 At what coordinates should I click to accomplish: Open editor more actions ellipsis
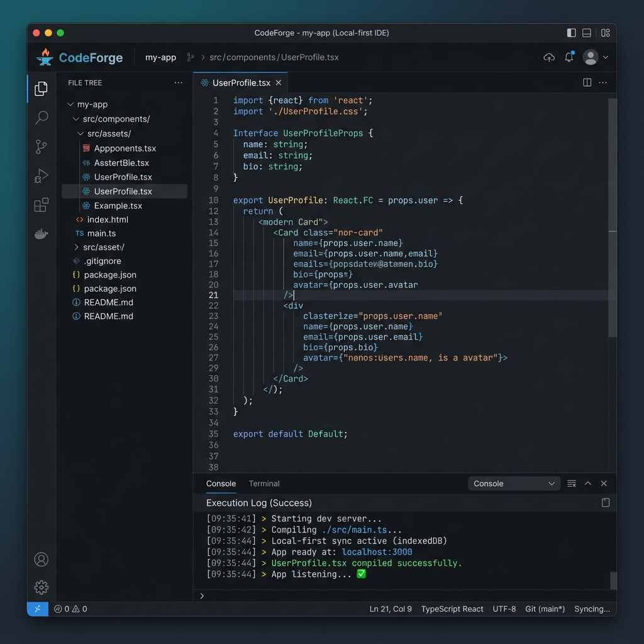tap(603, 82)
